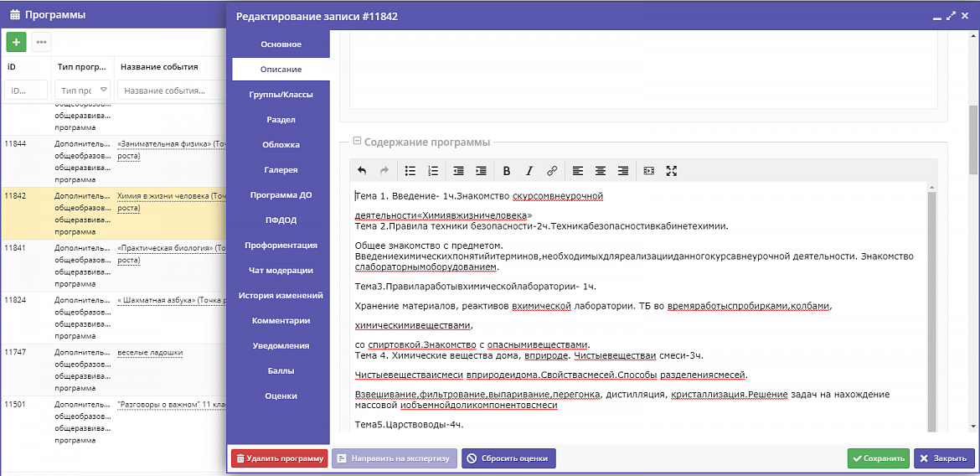Decrease indent (outdent) in the editor
The width and height of the screenshot is (980, 476).
tap(459, 170)
